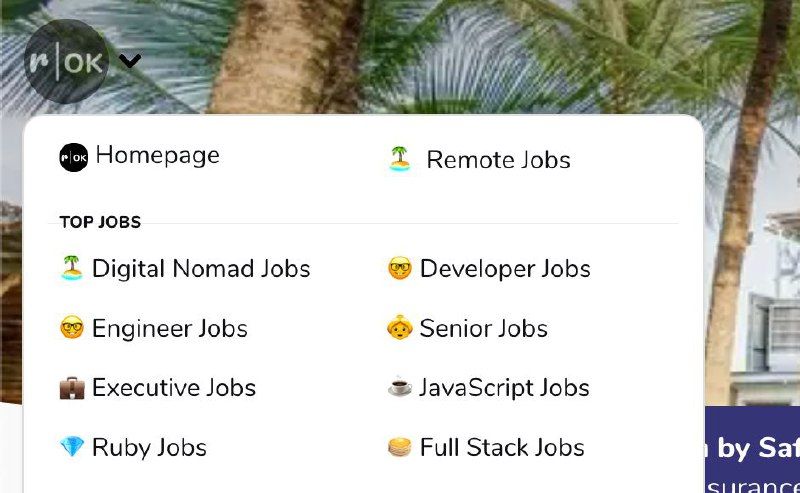Go to Remote Jobs
800x493 pixels.
[498, 160]
